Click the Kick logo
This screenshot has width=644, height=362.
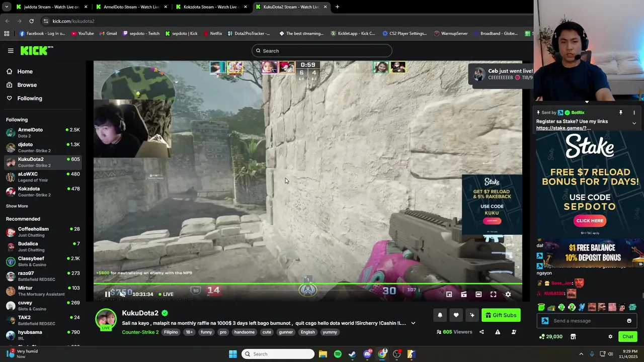(36, 50)
